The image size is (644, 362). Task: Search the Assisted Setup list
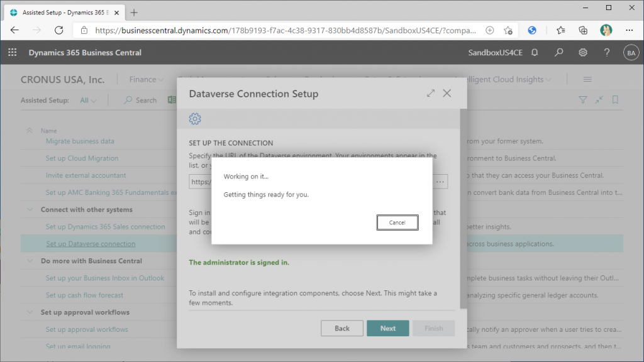point(140,100)
